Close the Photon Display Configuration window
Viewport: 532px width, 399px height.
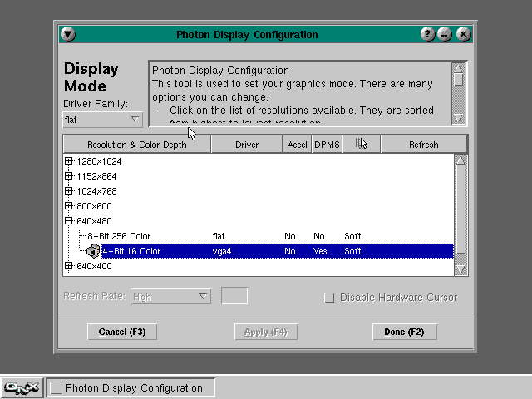tap(464, 34)
